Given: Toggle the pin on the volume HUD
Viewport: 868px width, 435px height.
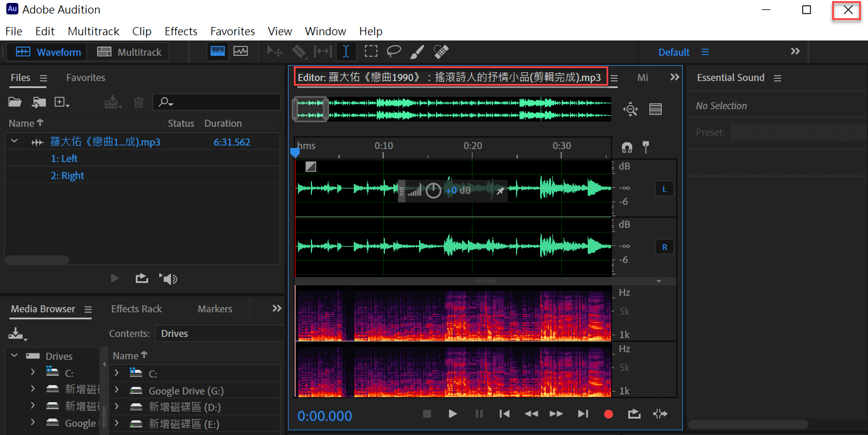Looking at the screenshot, I should (500, 191).
